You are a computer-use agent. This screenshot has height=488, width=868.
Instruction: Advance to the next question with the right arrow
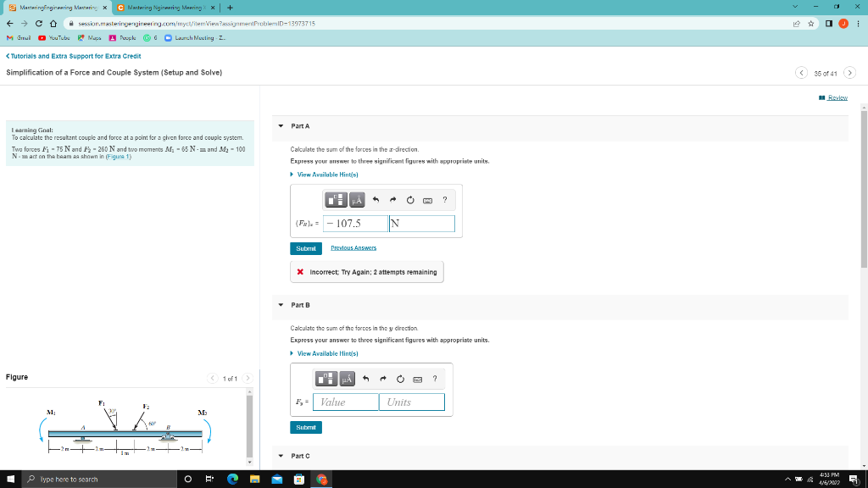[x=849, y=73]
